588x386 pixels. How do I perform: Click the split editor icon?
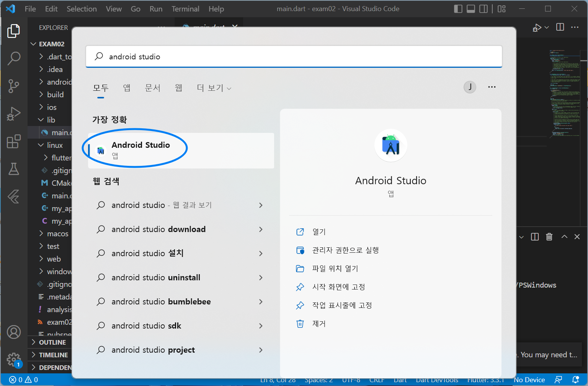click(x=560, y=27)
